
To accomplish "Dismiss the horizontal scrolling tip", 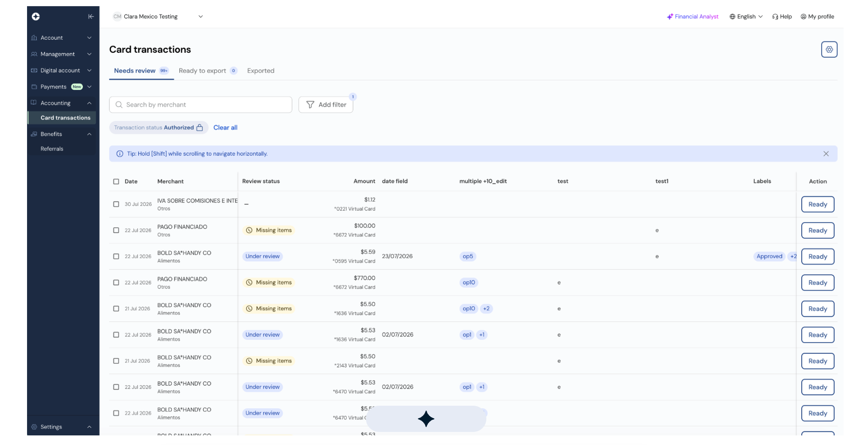I will (826, 154).
